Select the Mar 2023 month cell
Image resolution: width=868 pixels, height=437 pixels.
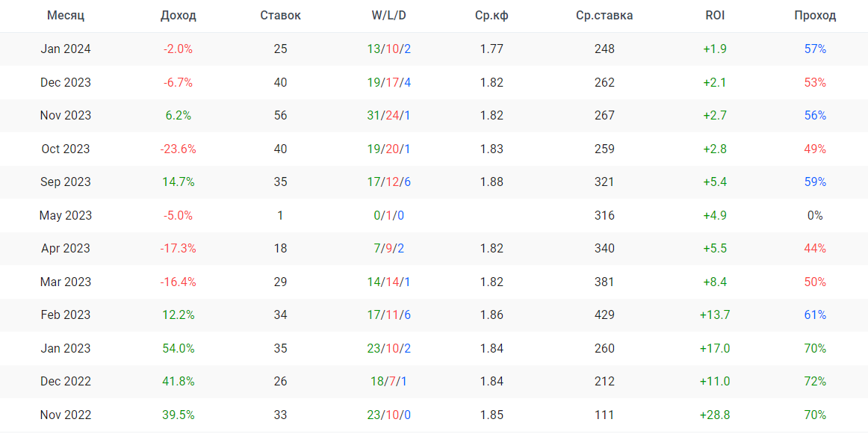[x=66, y=282]
